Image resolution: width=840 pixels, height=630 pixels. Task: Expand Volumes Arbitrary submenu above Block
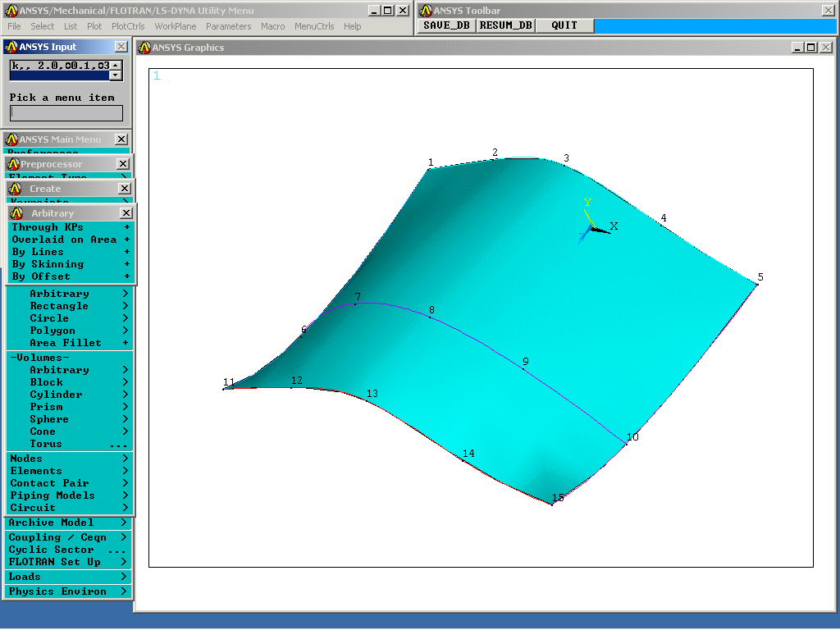click(70, 370)
